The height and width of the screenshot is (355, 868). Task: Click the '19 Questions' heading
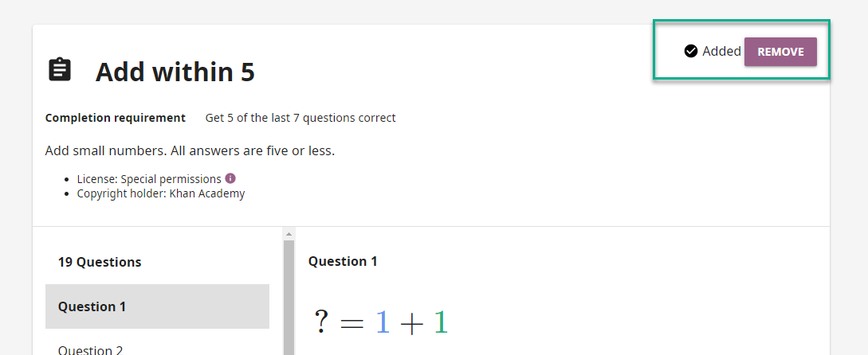tap(100, 262)
